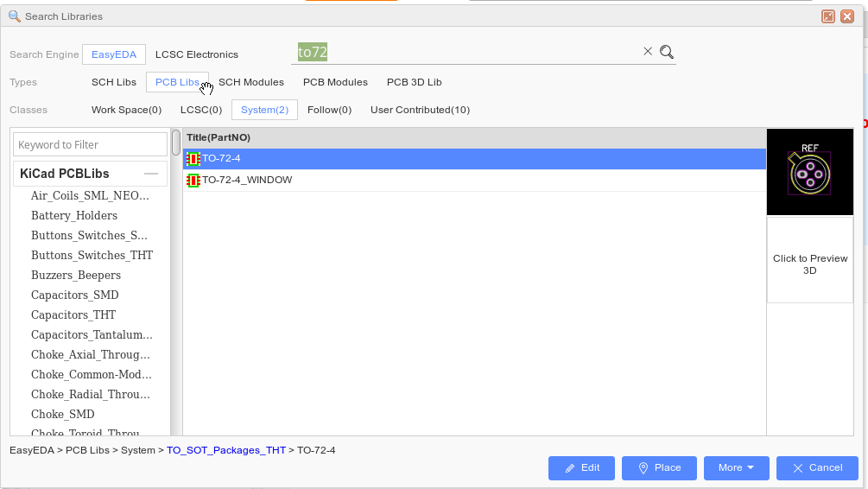Click the TO-72-4 footprint icon
The width and height of the screenshot is (868, 489).
(193, 159)
